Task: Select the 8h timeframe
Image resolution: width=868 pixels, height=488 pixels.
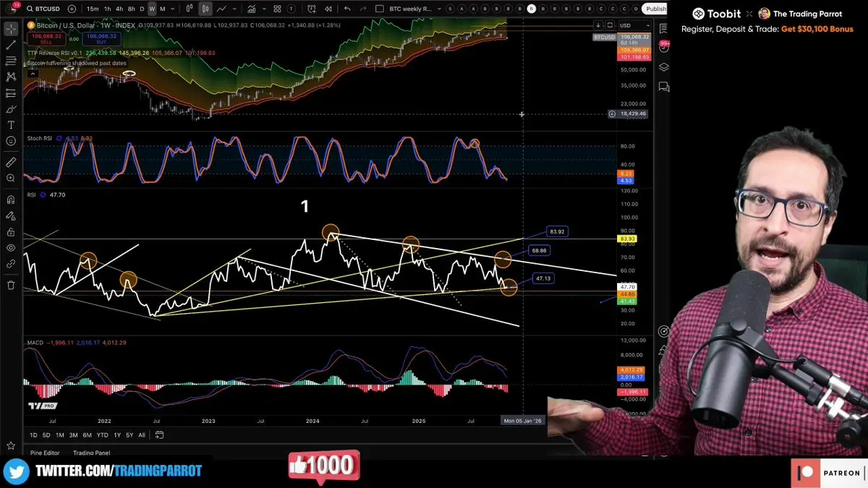Action: tap(131, 9)
